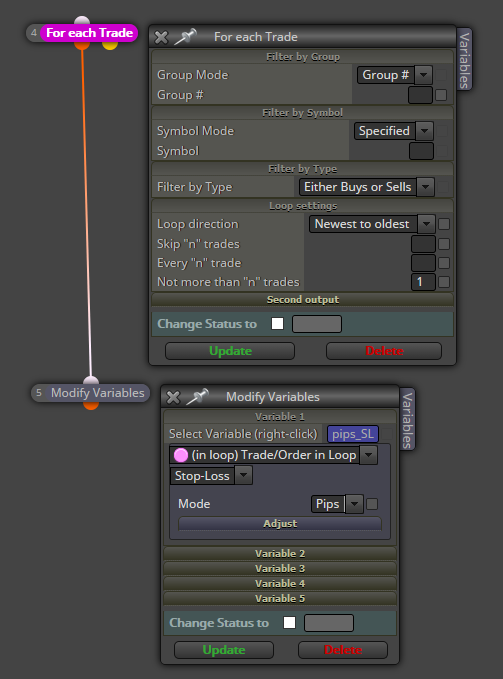Screen dimensions: 503x679
Task: Collapse the Filter by Symbol header
Action: [302, 113]
